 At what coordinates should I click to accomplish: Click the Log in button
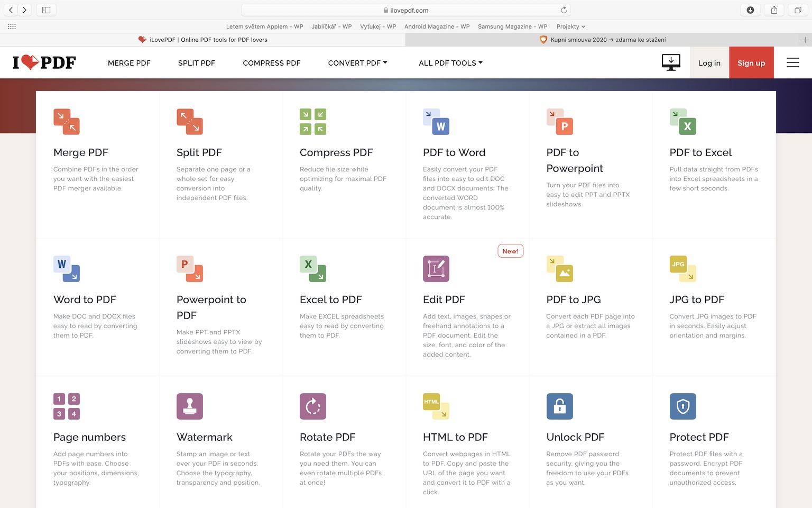point(709,63)
